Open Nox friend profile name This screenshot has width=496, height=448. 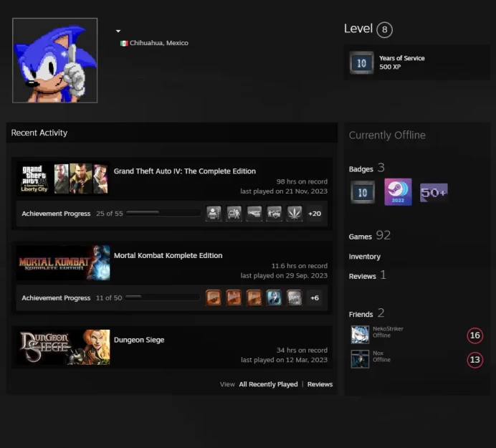(x=378, y=353)
